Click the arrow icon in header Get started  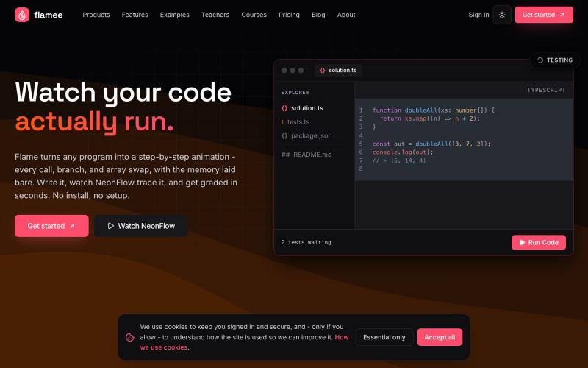(562, 15)
